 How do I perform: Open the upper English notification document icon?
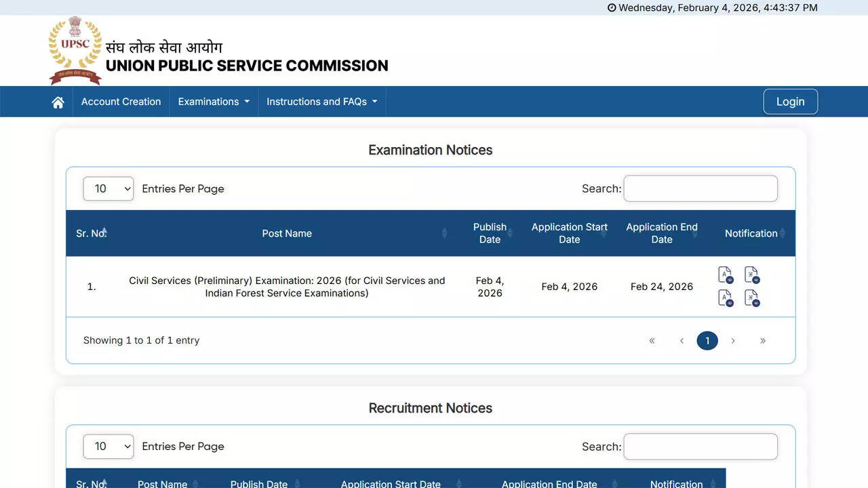[725, 275]
